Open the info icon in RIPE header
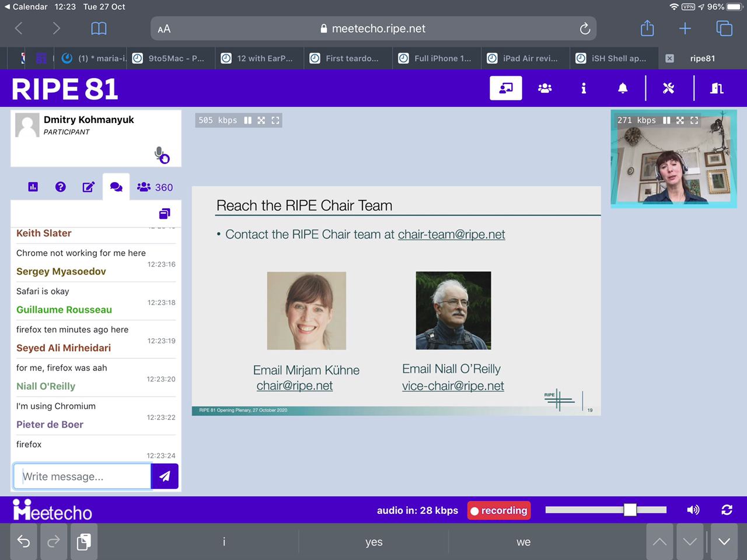 pos(584,88)
